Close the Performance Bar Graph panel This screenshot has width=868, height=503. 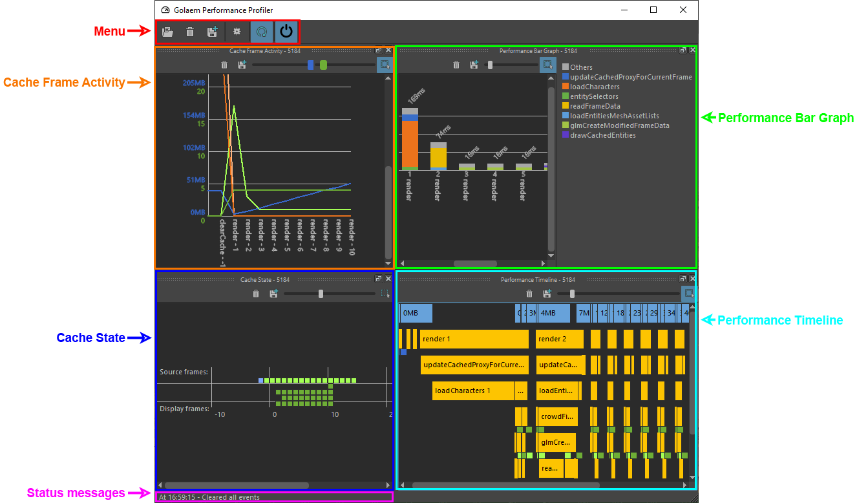tap(693, 50)
